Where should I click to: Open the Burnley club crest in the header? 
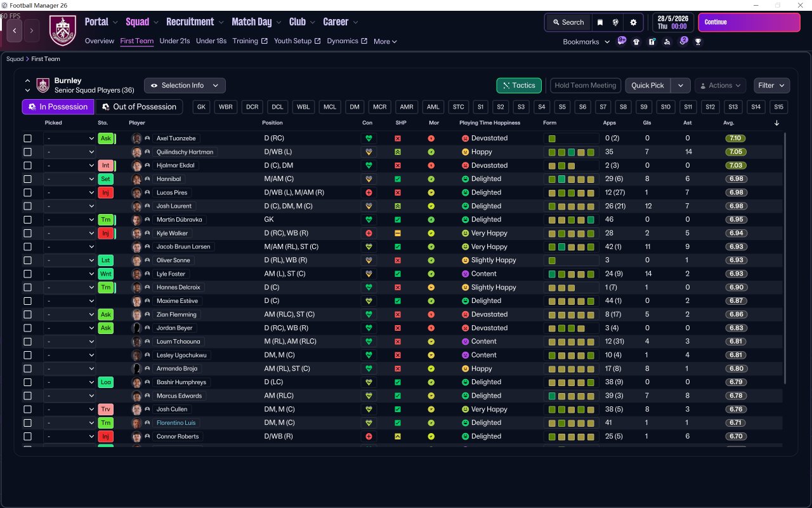pyautogui.click(x=62, y=30)
